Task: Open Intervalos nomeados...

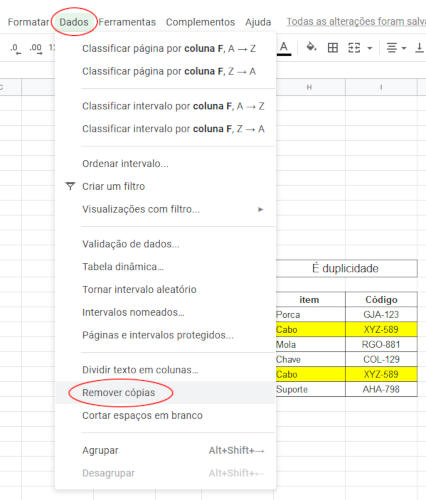Action: pyautogui.click(x=166, y=312)
